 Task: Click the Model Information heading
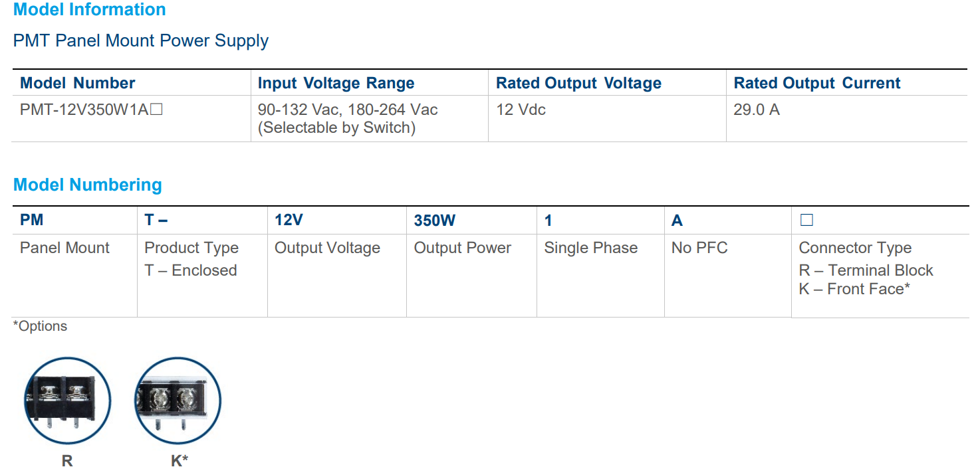pyautogui.click(x=90, y=10)
